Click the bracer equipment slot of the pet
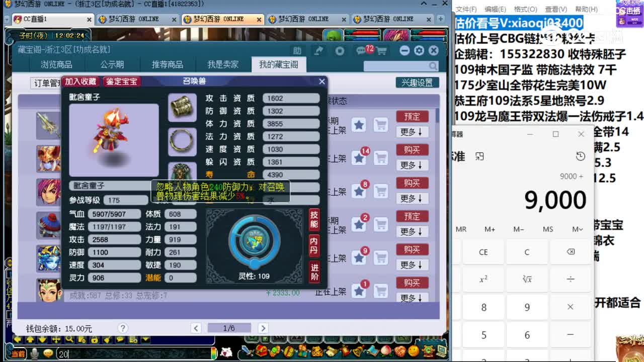Screen dimensions: 644x362 182,107
